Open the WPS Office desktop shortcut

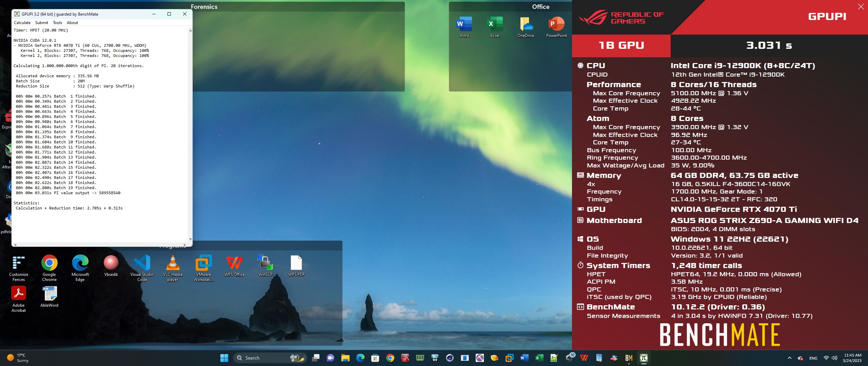point(234,266)
